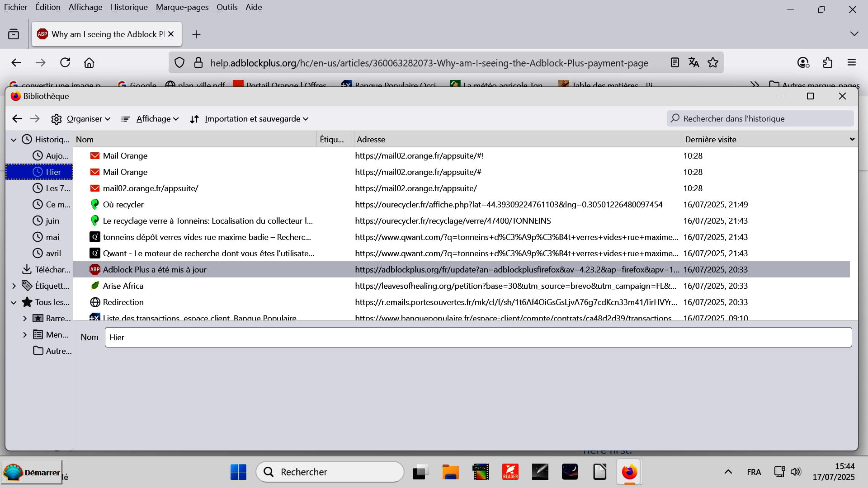Click the taskbar Rechercher search box
Image resolution: width=868 pixels, height=488 pixels.
pos(330,472)
